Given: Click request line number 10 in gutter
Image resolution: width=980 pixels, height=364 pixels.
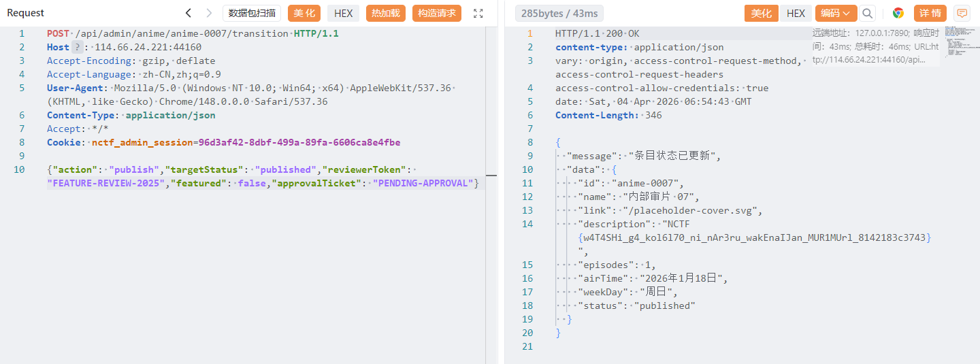Looking at the screenshot, I should pos(19,169).
